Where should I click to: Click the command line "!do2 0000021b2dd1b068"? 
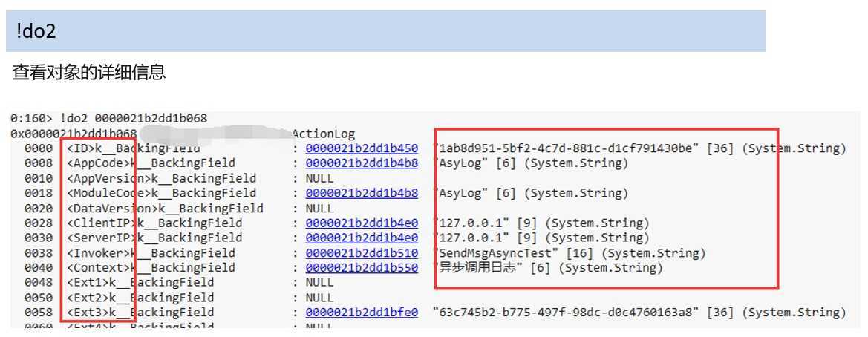pos(134,119)
